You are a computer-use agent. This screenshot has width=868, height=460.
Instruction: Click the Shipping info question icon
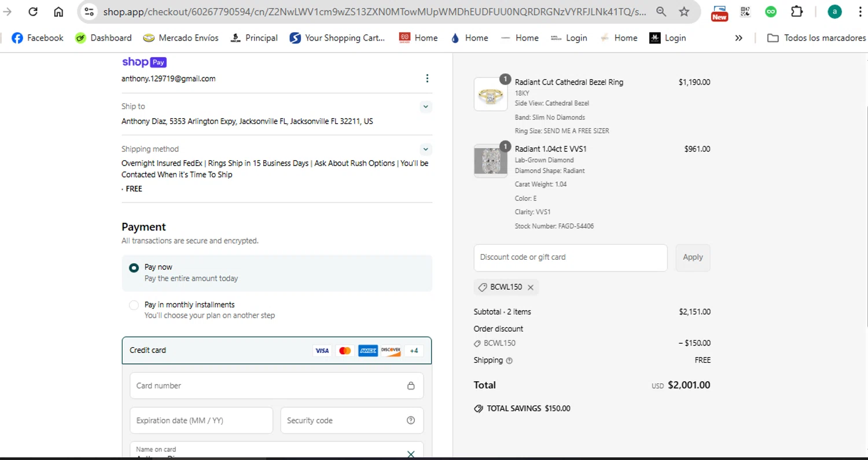coord(509,360)
